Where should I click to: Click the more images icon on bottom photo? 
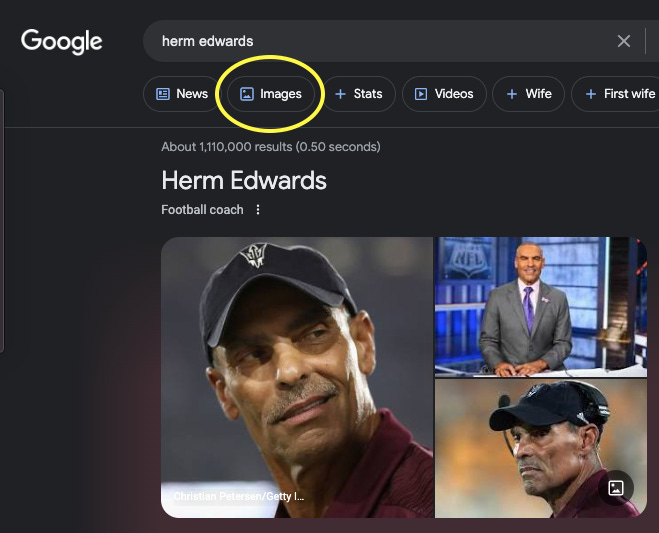point(616,488)
